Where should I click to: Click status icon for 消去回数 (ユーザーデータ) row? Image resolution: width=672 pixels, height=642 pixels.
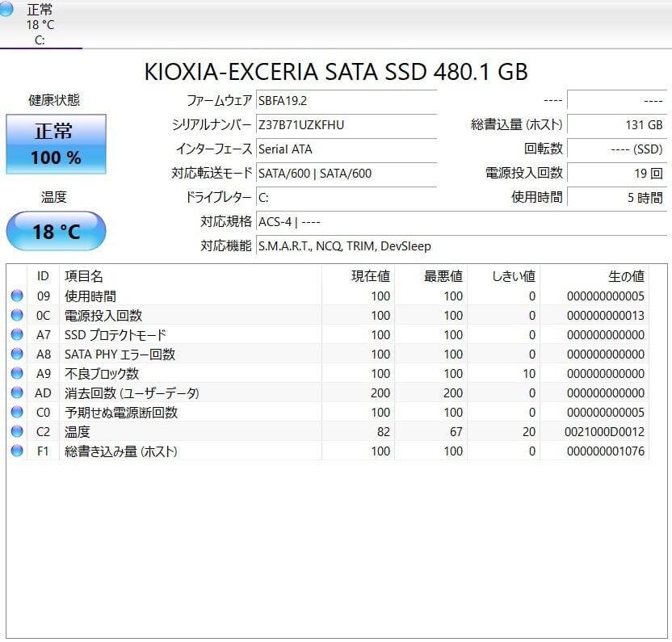coord(17,393)
